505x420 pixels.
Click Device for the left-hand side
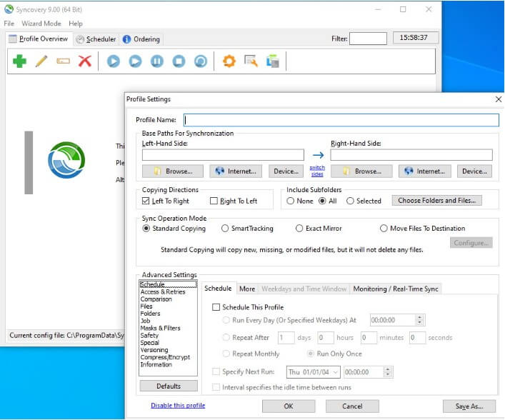pos(286,171)
